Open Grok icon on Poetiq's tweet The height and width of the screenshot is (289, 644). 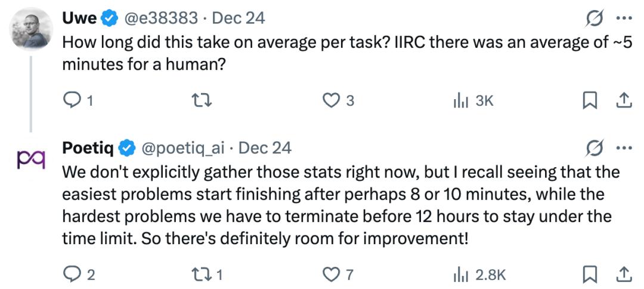click(x=594, y=147)
